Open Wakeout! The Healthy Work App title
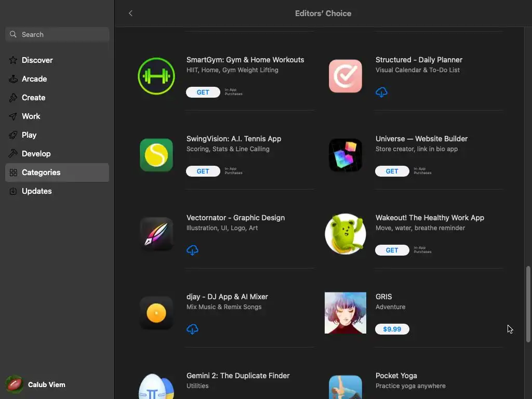The height and width of the screenshot is (399, 532). point(430,218)
